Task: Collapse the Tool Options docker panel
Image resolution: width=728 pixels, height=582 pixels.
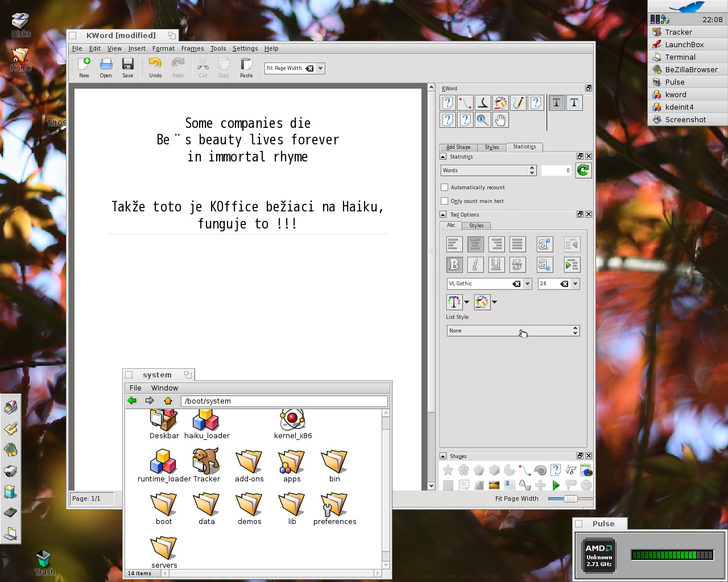Action: (443, 214)
